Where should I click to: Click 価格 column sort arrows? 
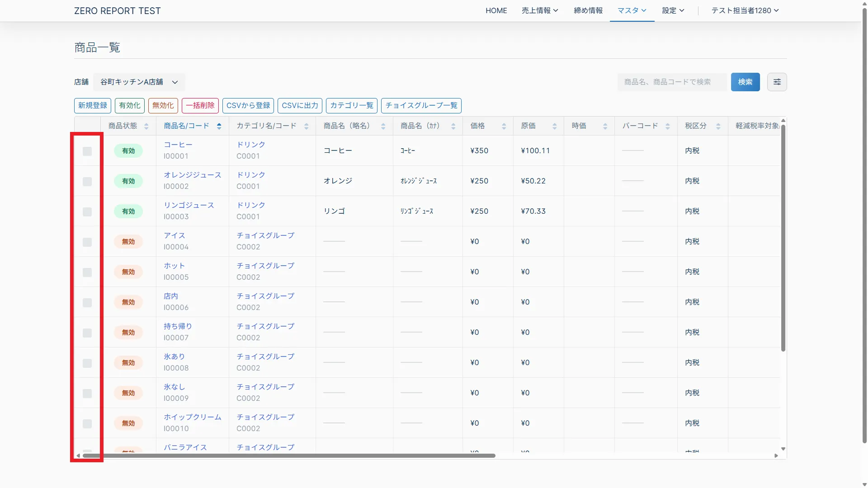click(504, 126)
